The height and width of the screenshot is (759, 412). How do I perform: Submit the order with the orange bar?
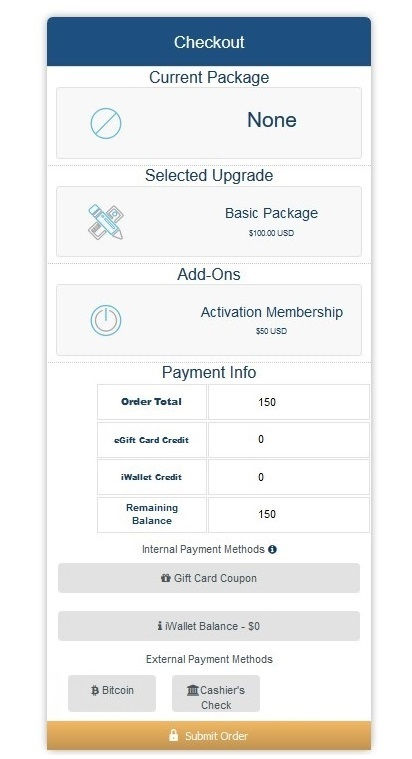(x=209, y=735)
